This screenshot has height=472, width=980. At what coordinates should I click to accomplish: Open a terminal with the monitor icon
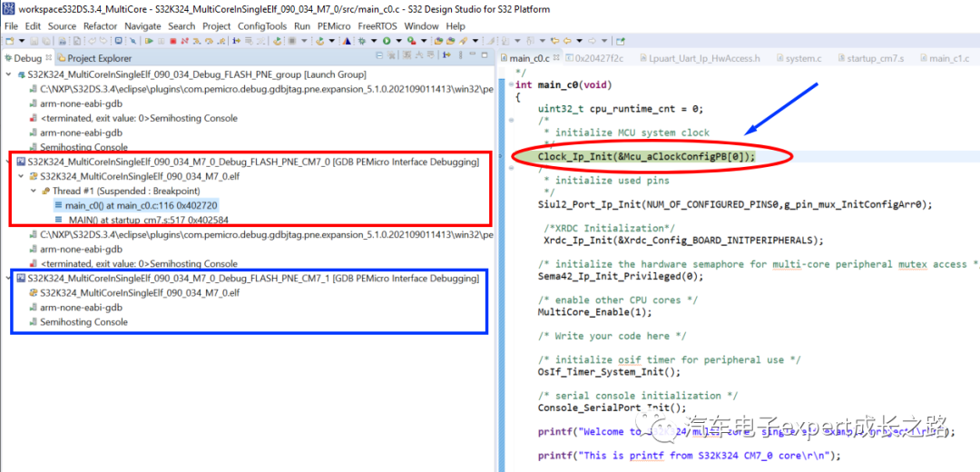[x=119, y=41]
